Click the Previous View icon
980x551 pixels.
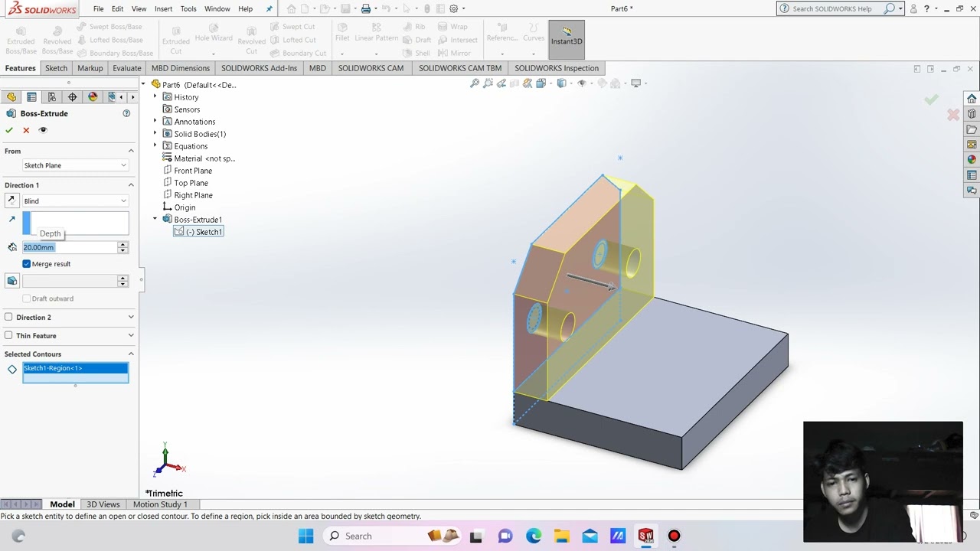point(501,83)
